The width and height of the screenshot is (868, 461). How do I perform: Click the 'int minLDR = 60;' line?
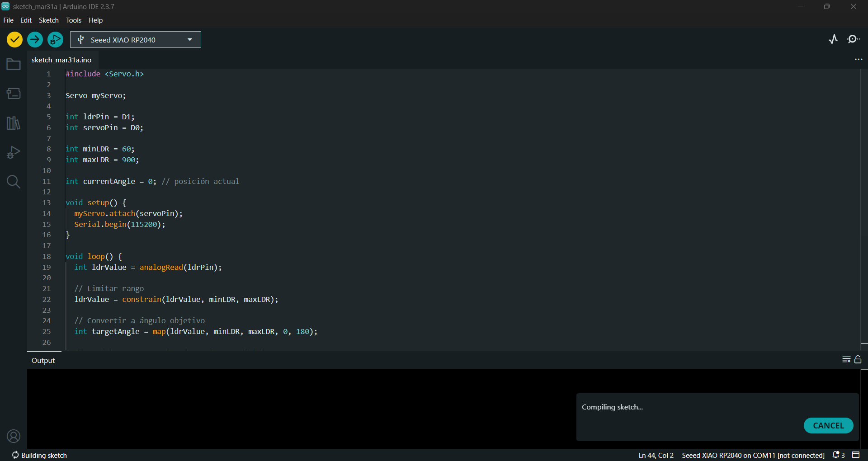[100, 149]
